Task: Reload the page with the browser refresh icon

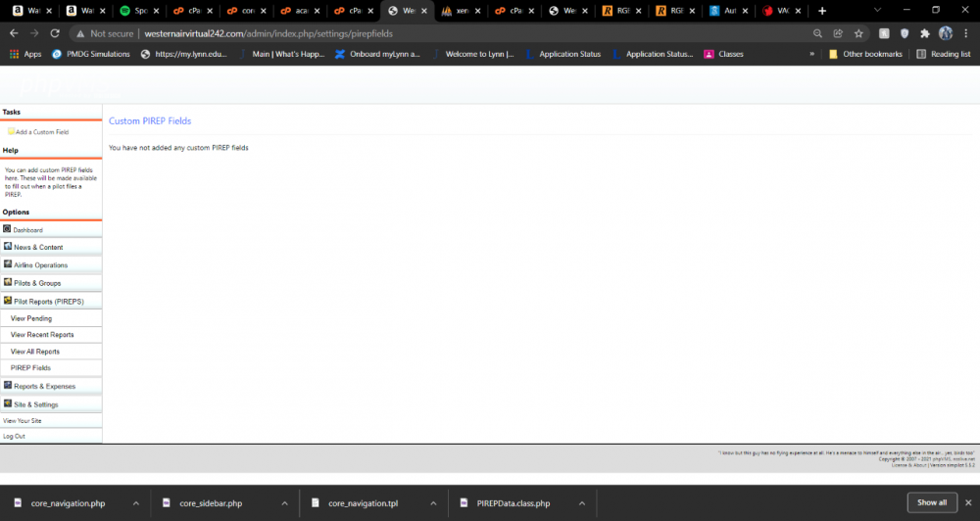Action: tap(55, 33)
